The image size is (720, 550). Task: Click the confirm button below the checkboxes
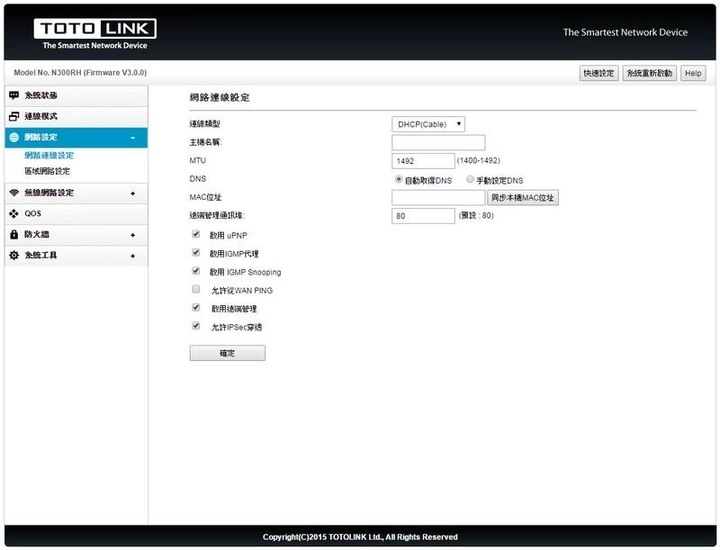coord(227,353)
